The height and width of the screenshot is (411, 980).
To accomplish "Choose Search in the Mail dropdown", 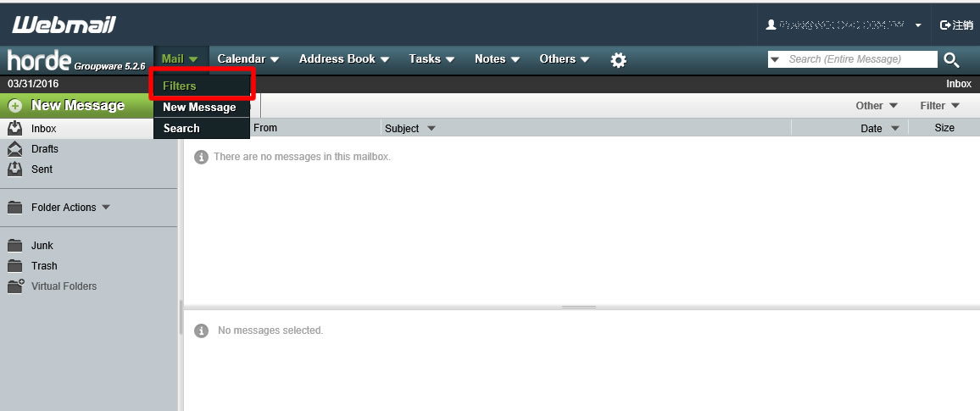I will coord(181,129).
